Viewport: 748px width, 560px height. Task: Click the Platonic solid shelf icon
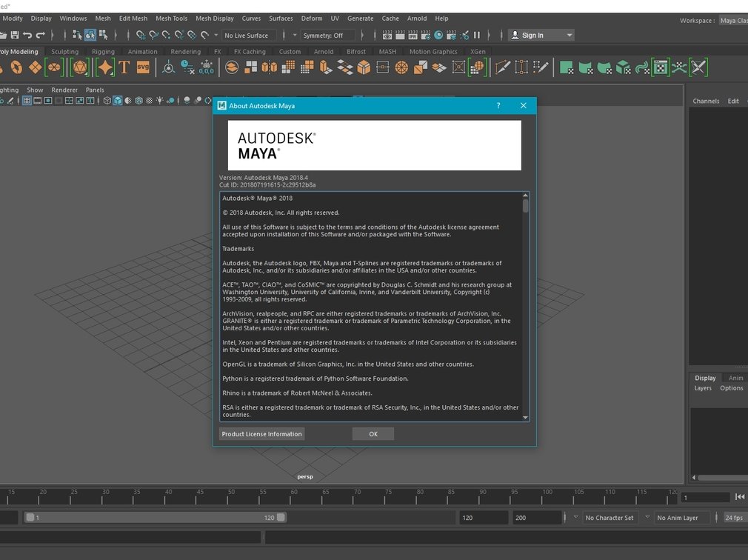80,67
